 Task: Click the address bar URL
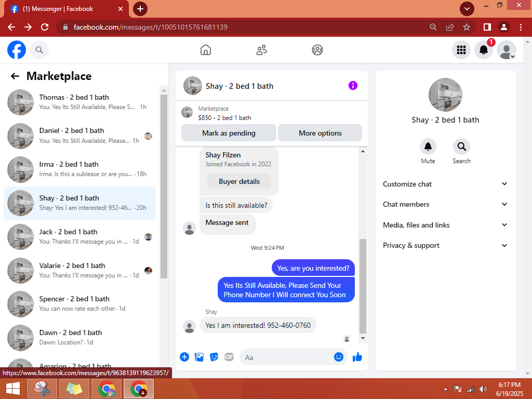coord(151,27)
